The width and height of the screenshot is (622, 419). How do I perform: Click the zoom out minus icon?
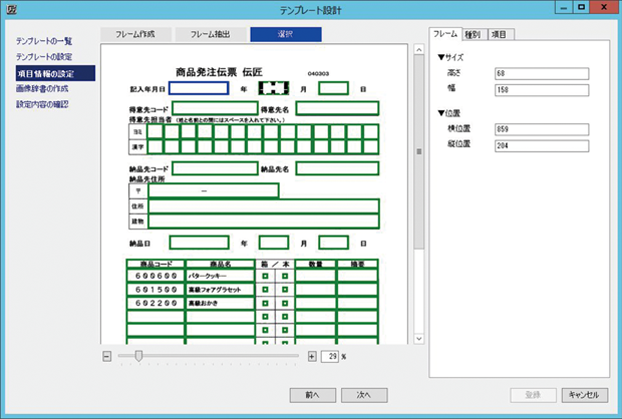coord(107,356)
